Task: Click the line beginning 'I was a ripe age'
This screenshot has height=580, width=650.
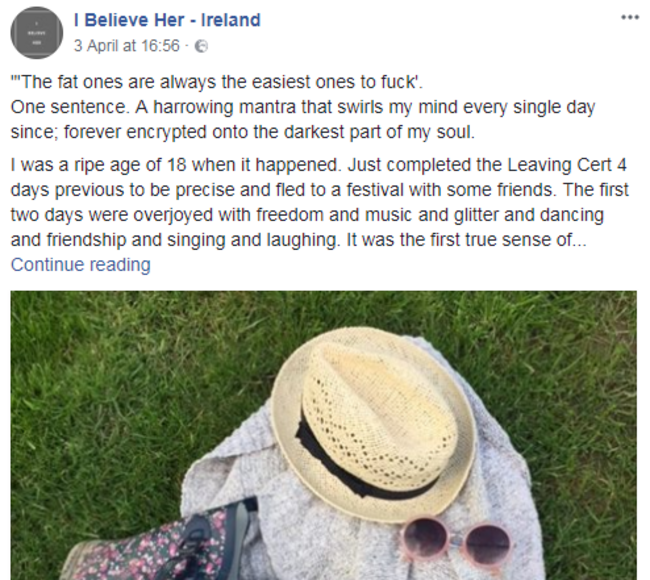Action: [x=318, y=165]
